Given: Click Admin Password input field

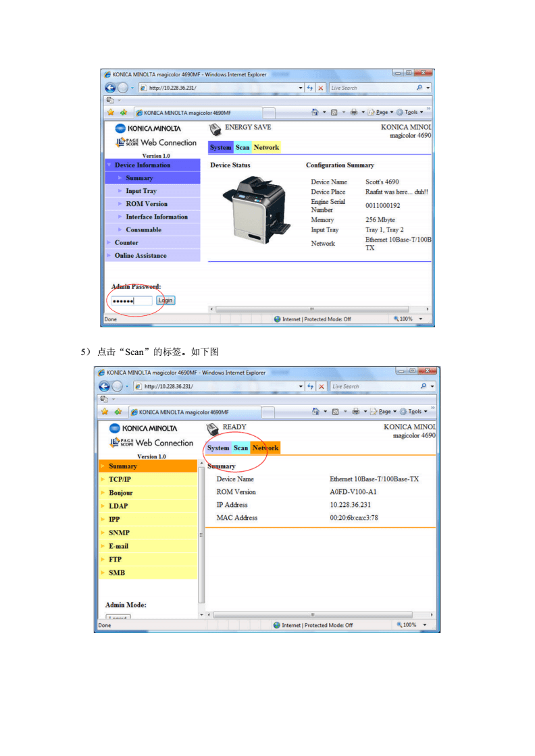Looking at the screenshot, I should 132,301.
